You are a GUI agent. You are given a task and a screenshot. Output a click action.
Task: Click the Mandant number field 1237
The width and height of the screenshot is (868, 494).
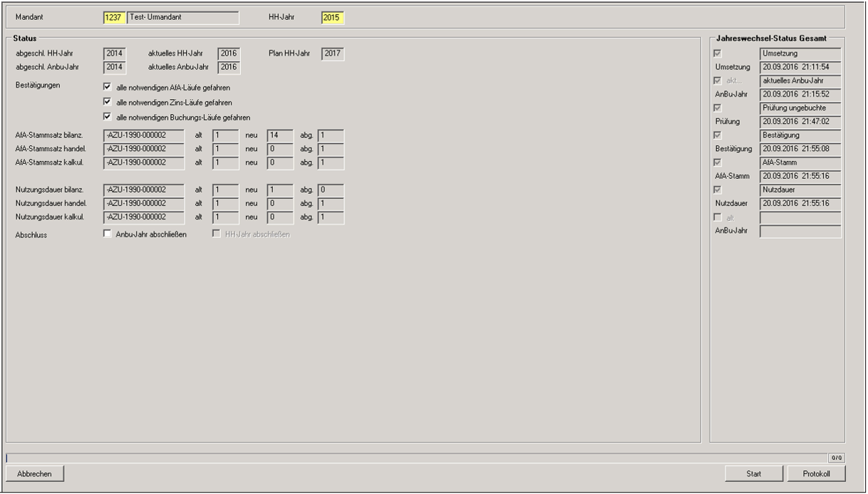(114, 17)
